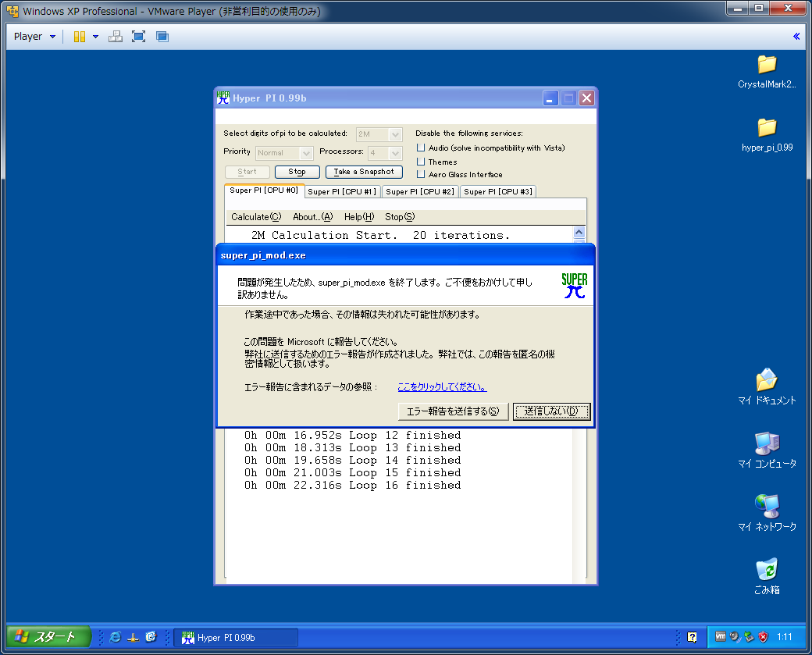This screenshot has width=812, height=655.
Task: Click the safely remove hardware tray icon
Action: click(749, 637)
